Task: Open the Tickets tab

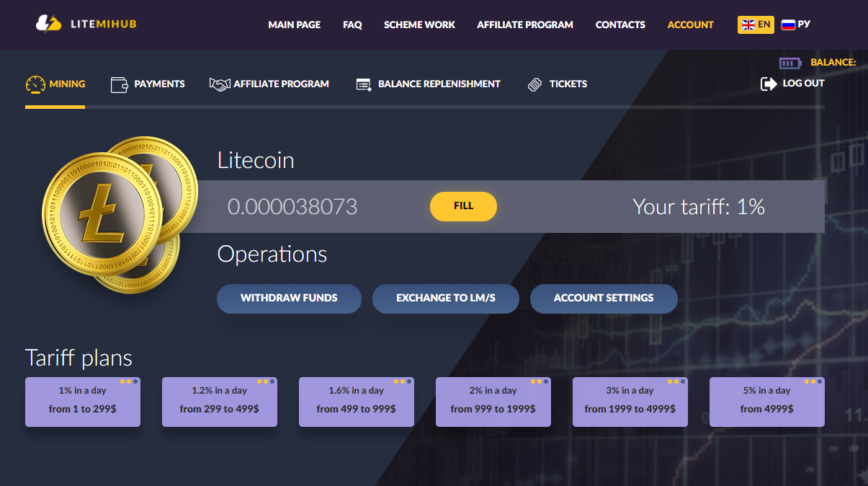Action: pyautogui.click(x=557, y=84)
